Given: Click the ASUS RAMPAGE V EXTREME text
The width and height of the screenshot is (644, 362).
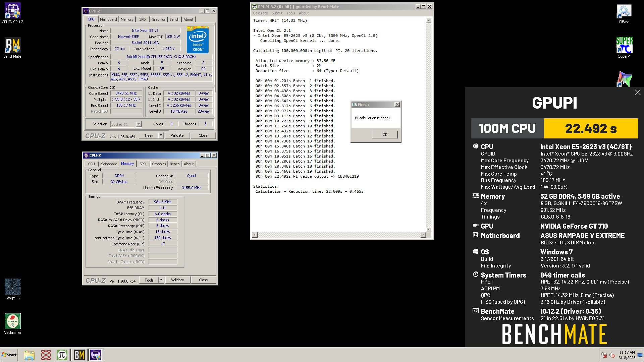Looking at the screenshot, I should pos(582,236).
